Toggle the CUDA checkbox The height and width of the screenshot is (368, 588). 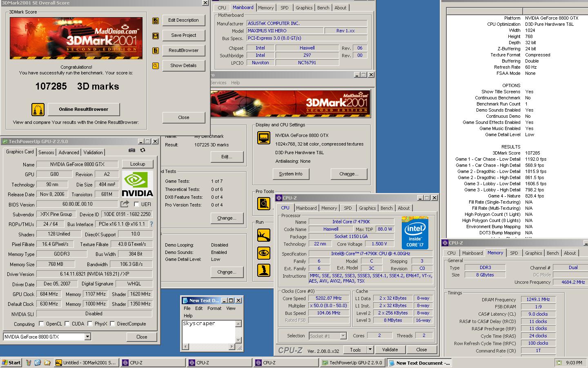(67, 324)
